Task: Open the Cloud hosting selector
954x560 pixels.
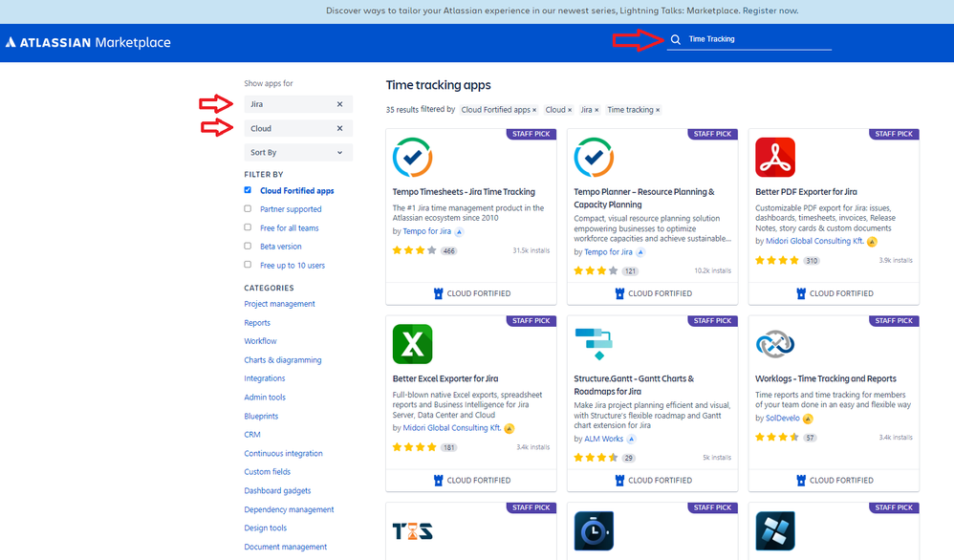Action: tap(298, 128)
